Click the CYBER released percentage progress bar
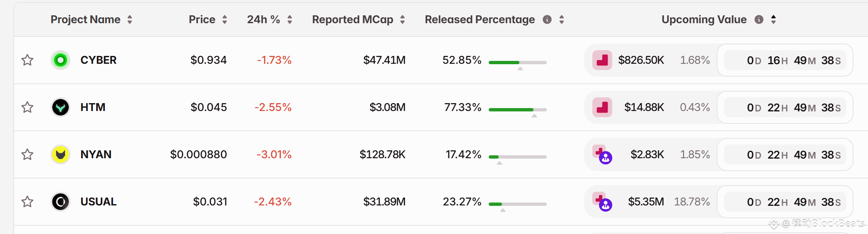The image size is (868, 234). pyautogui.click(x=518, y=63)
